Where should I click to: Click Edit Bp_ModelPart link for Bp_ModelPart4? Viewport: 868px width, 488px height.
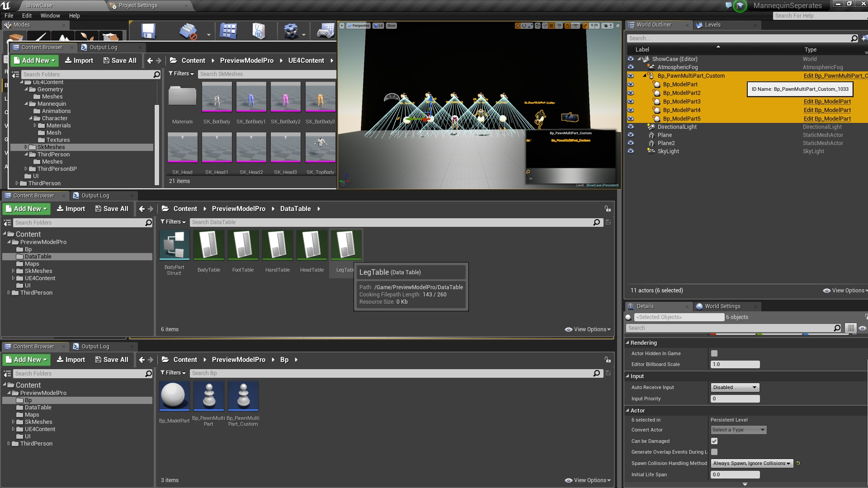click(x=828, y=110)
